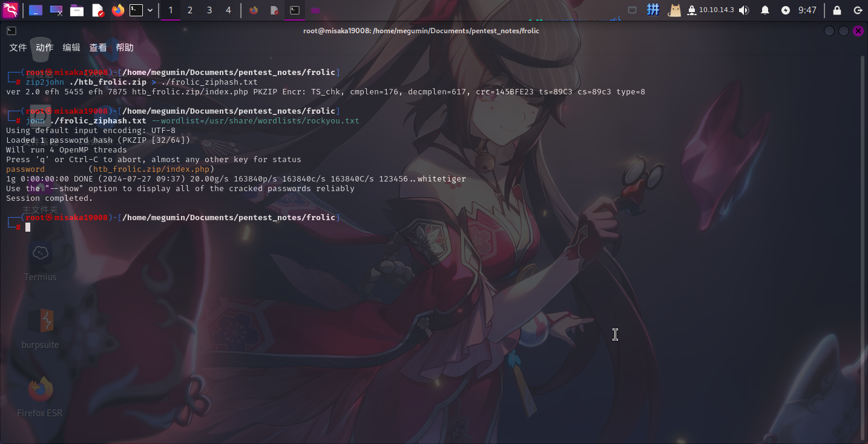The image size is (868, 444).
Task: Open the 查看 menu in terminal
Action: click(98, 48)
